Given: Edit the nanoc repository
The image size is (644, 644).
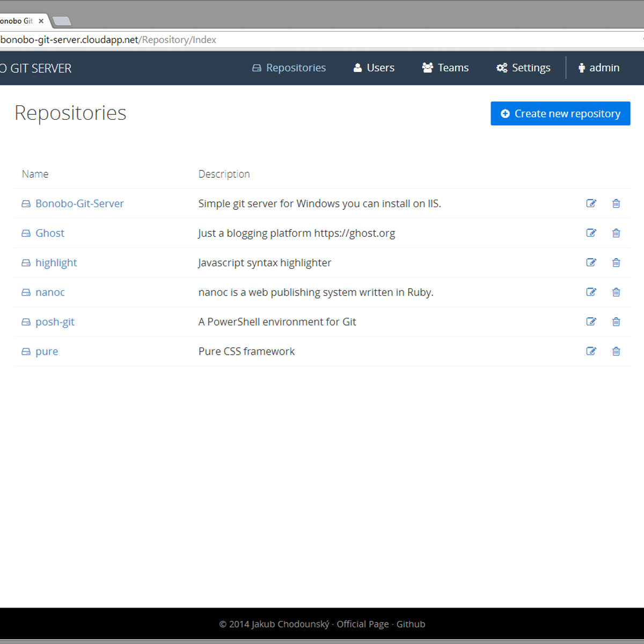Looking at the screenshot, I should point(591,292).
